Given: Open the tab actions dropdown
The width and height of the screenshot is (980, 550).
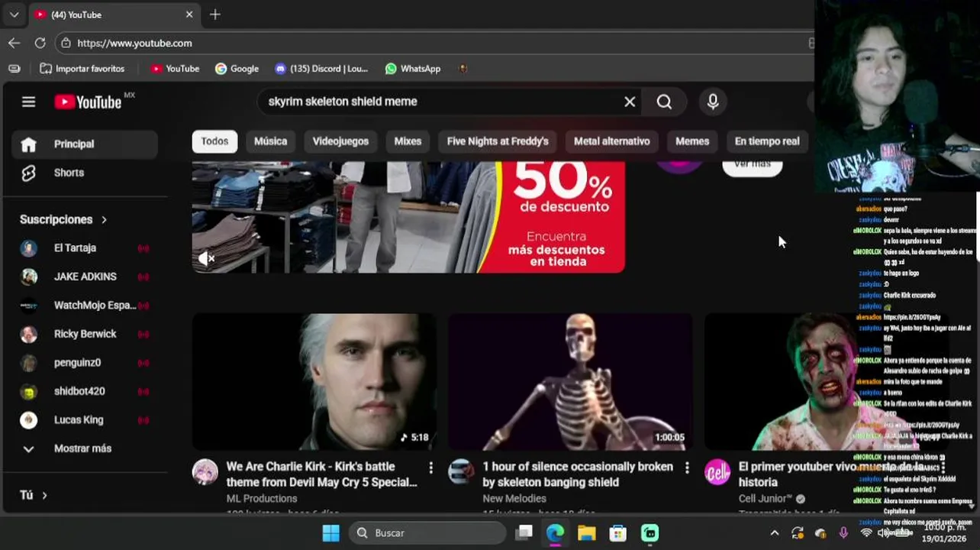Looking at the screenshot, I should (14, 15).
